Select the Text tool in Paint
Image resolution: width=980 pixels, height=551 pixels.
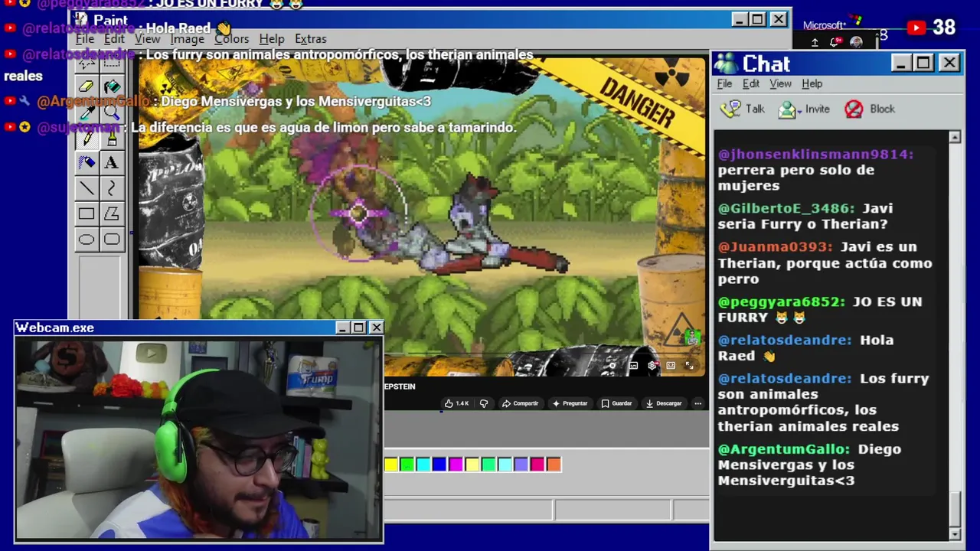pos(112,162)
